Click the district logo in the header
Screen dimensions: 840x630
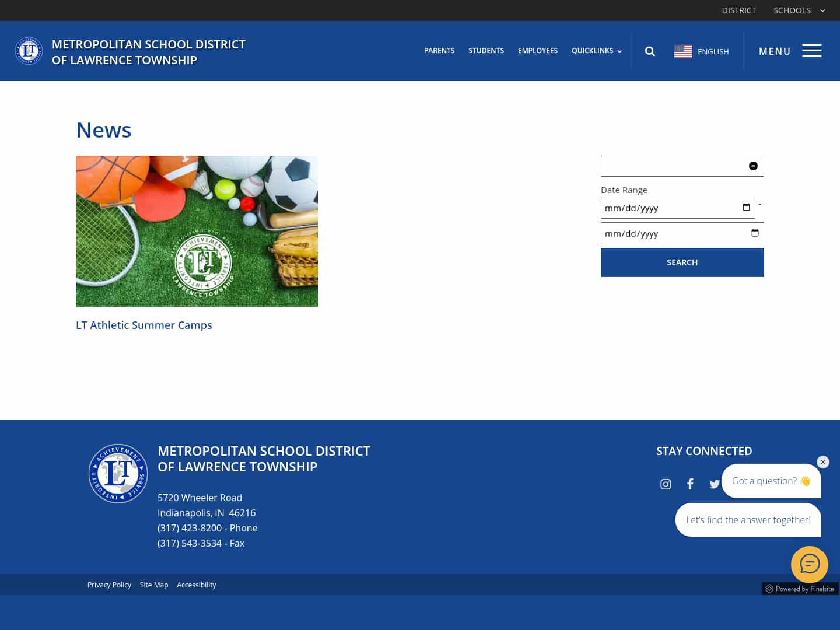[29, 51]
